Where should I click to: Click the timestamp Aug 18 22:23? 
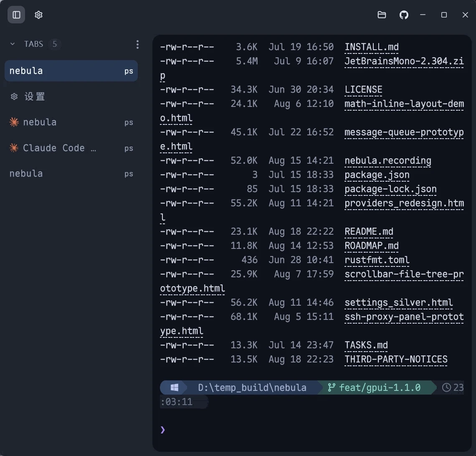click(301, 360)
